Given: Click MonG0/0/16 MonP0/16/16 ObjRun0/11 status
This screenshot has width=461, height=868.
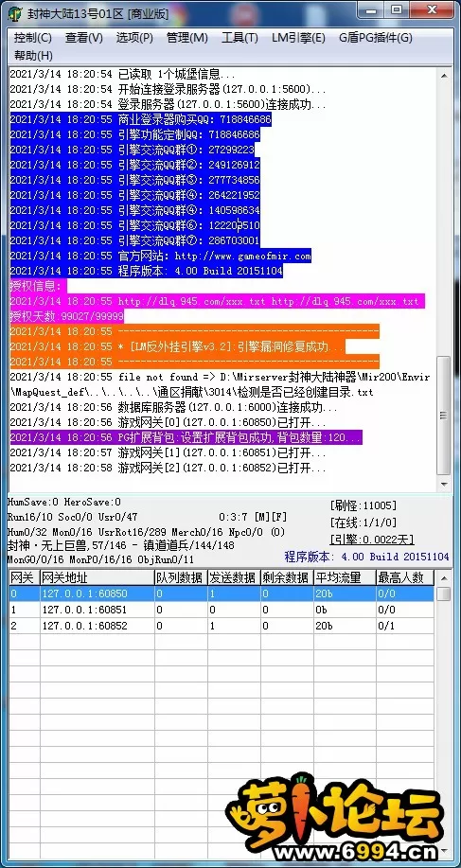Looking at the screenshot, I should coord(100,559).
